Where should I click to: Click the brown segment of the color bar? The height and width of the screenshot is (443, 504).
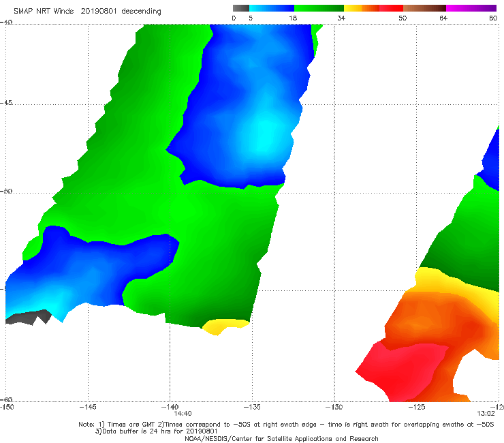pos(424,8)
